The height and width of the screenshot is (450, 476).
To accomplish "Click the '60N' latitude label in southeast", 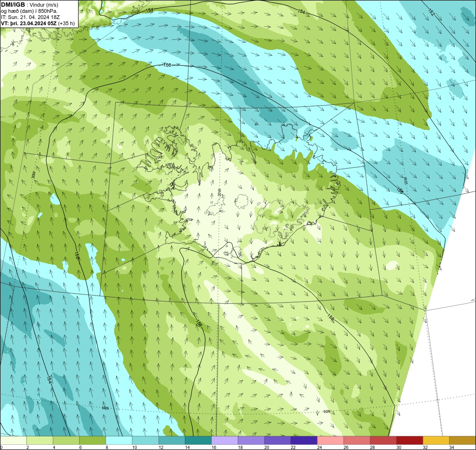I will [x=327, y=412].
